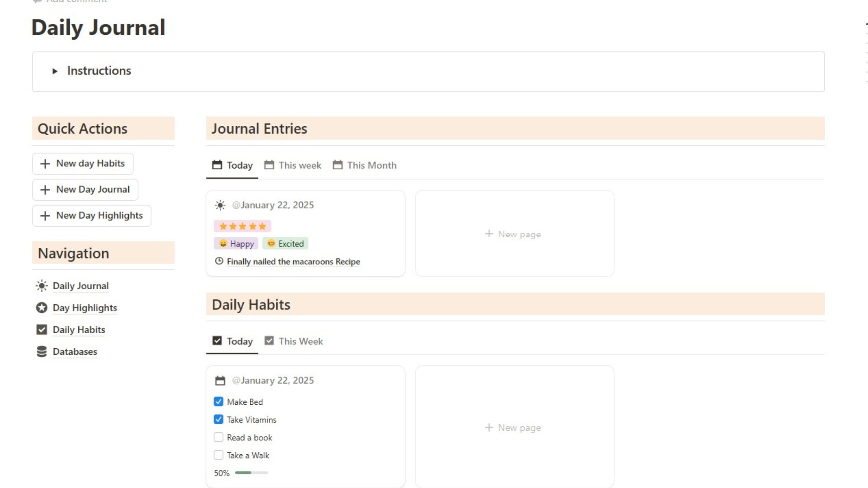Open the @January 22, 2025 habits entry title
This screenshot has width=868, height=488.
point(273,381)
